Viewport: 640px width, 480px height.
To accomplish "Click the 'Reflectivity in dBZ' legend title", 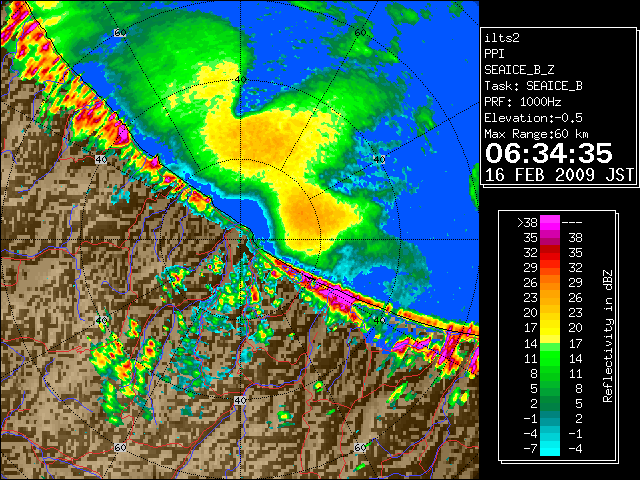I will 608,336.
